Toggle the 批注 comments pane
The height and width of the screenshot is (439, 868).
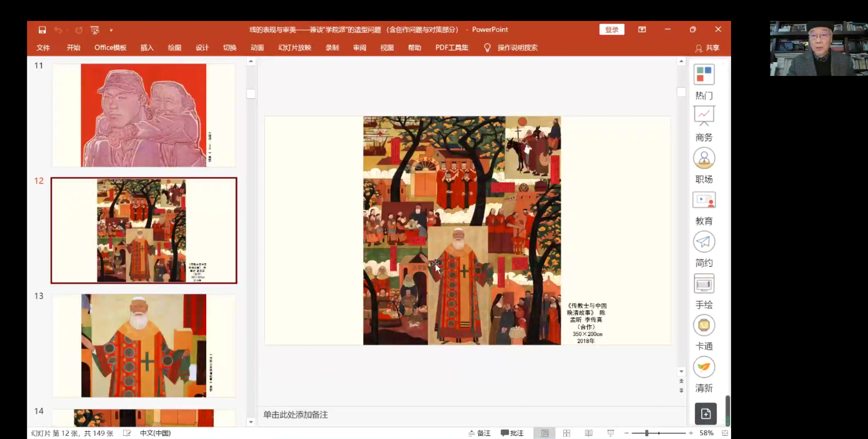tap(512, 433)
